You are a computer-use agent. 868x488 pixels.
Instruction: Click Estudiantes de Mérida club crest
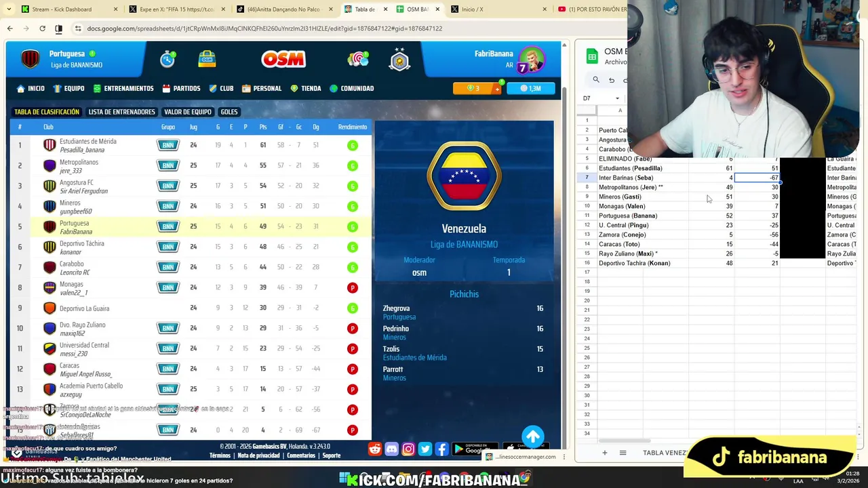(50, 145)
